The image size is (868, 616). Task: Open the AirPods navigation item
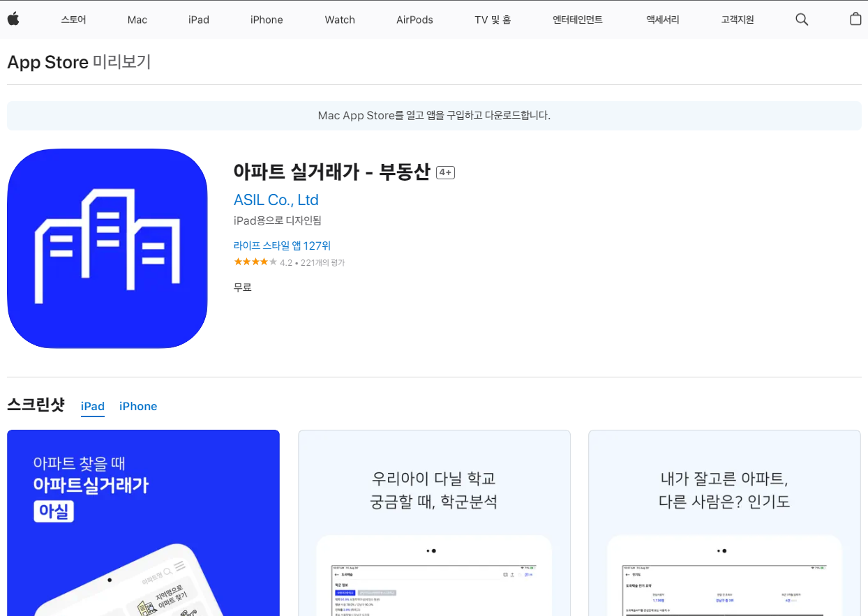[x=414, y=20]
